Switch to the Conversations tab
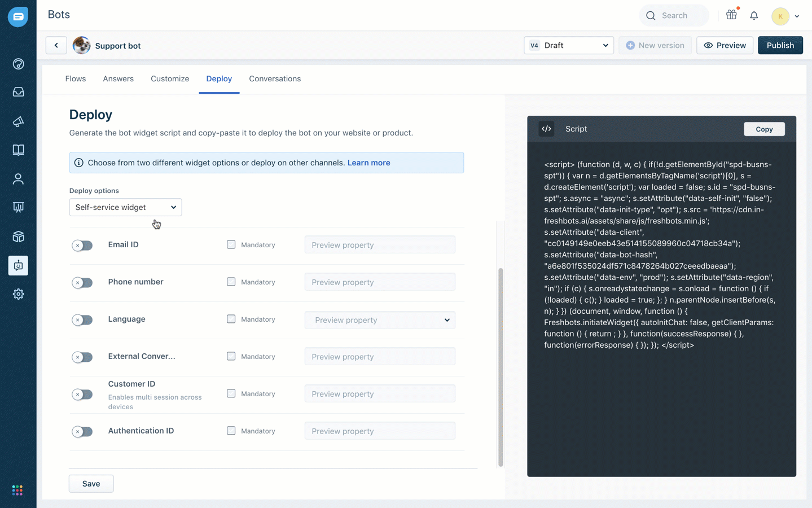 275,78
